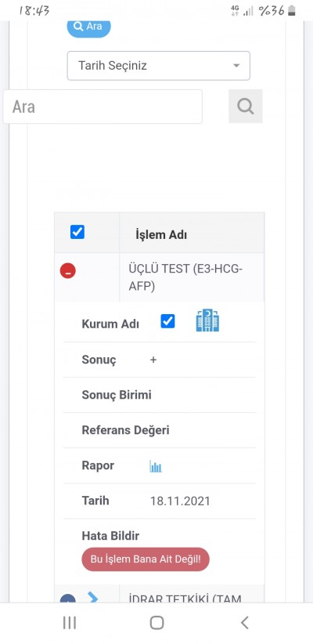The image size is (313, 644).
Task: Expand the İDRAR TETKİKİ row
Action: click(68, 599)
